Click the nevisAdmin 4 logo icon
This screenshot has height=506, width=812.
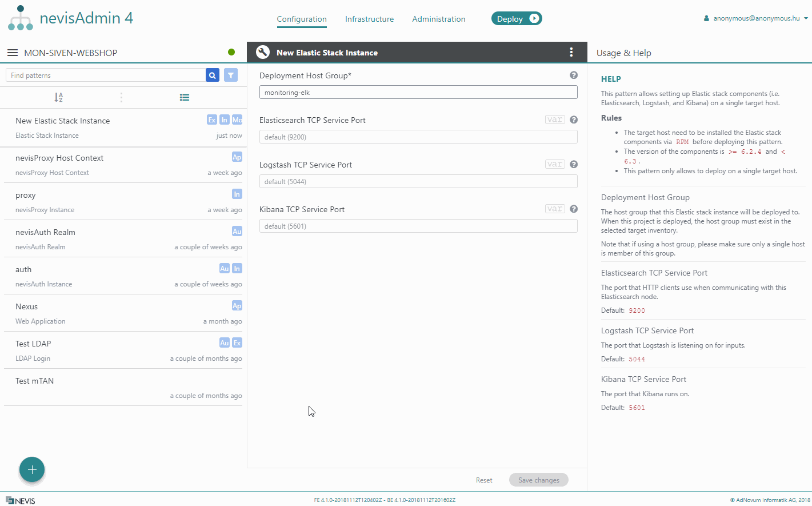point(21,18)
